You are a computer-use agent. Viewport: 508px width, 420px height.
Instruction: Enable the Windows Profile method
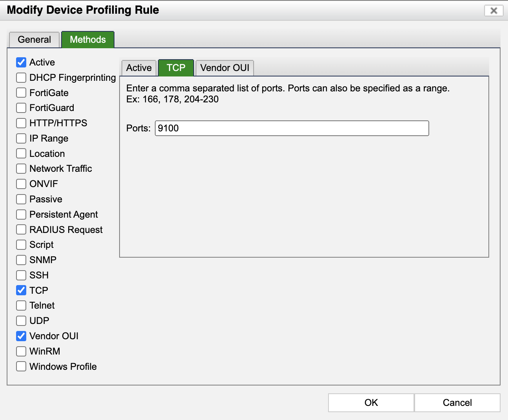pyautogui.click(x=21, y=366)
